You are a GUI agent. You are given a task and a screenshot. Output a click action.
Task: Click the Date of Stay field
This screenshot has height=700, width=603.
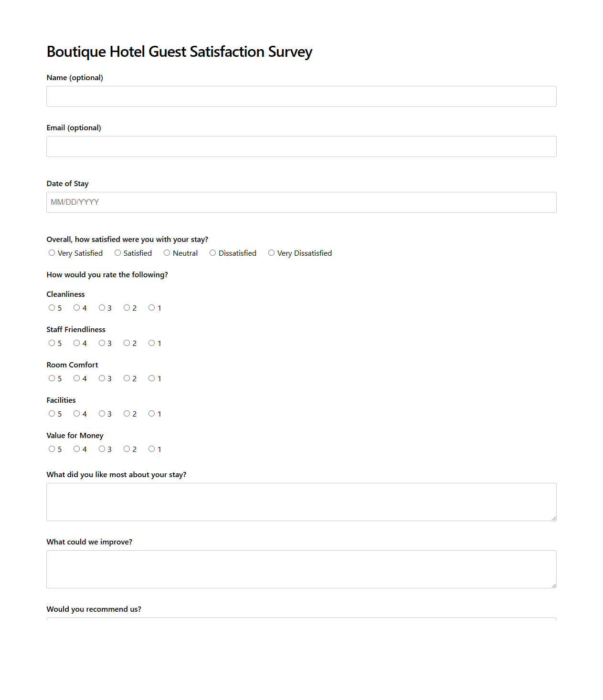pyautogui.click(x=301, y=202)
